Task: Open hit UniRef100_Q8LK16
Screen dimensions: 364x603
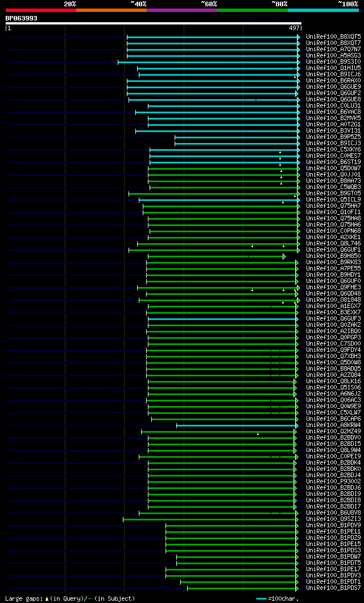Action: click(334, 381)
